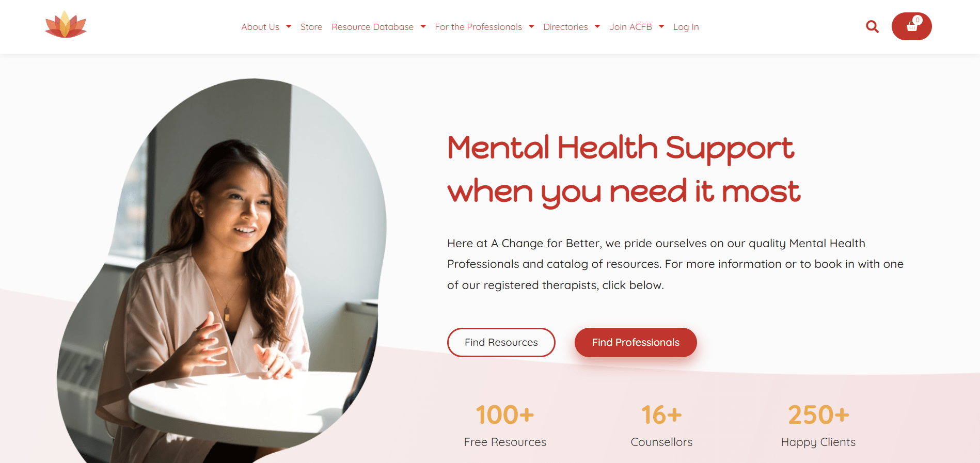Screen dimensions: 980x463
Task: Expand the About Us dropdown arrow
Action: (x=289, y=26)
